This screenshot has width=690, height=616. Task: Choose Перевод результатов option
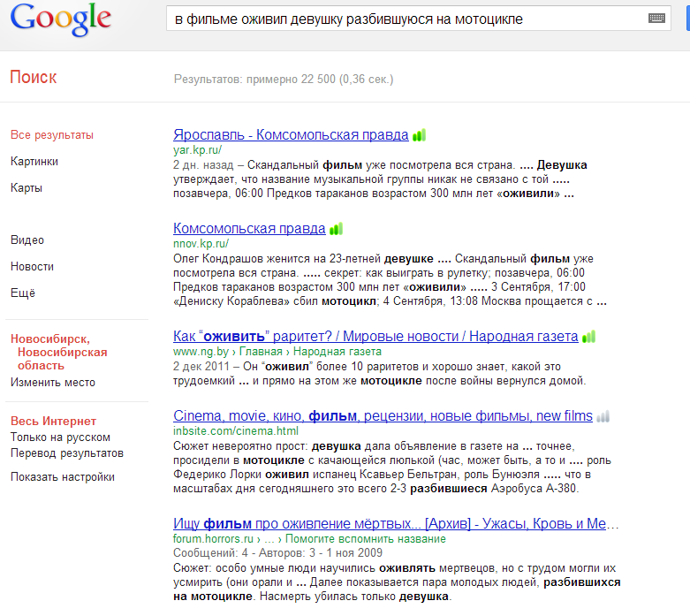coord(67,453)
